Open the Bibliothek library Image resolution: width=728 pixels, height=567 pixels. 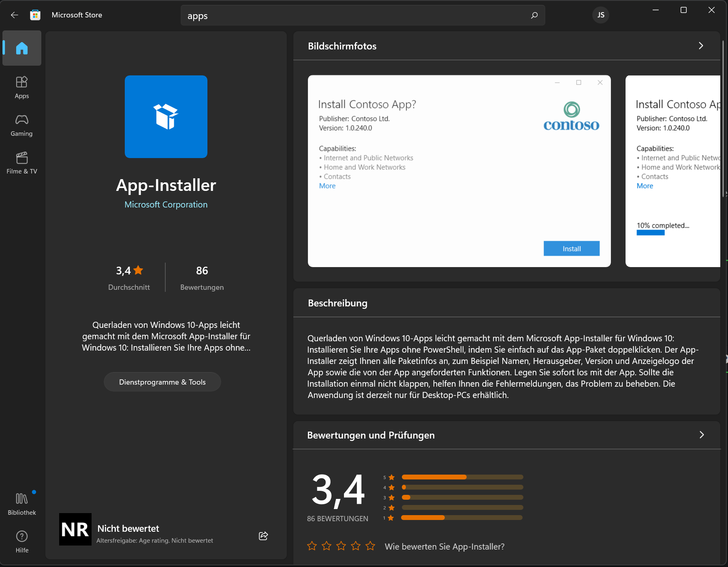[22, 504]
